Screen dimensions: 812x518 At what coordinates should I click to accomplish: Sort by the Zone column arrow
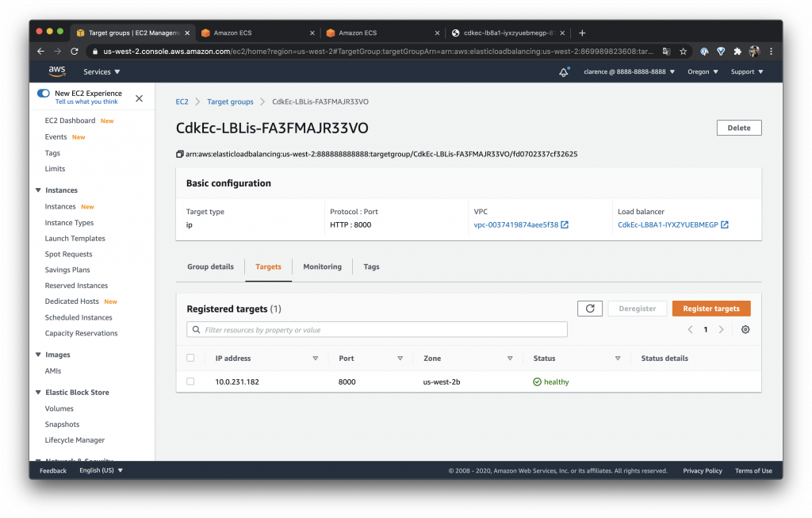click(510, 359)
